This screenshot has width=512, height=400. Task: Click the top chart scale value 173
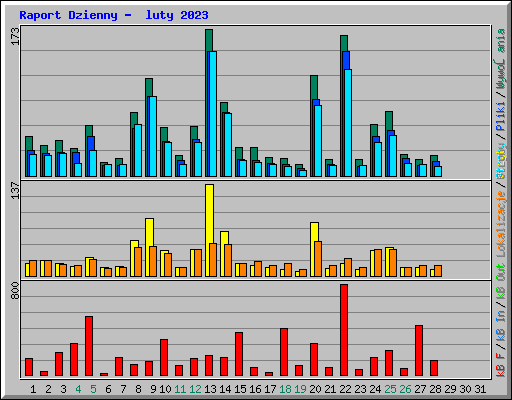[15, 36]
